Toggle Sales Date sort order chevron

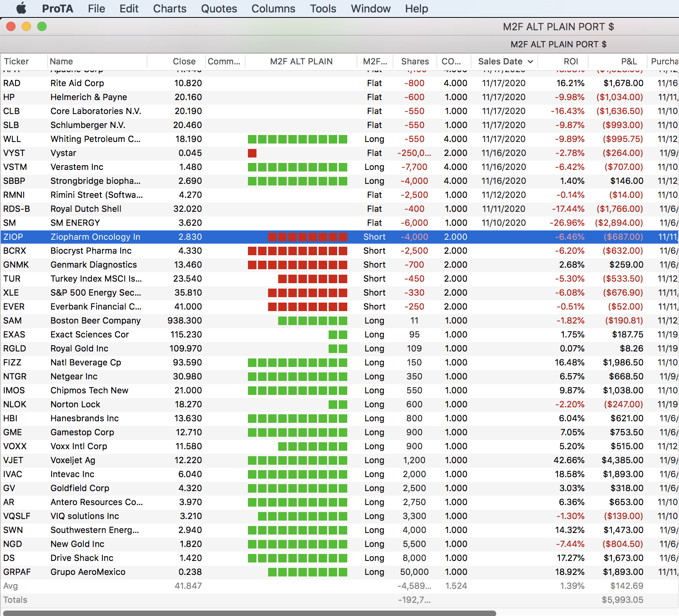coord(530,62)
